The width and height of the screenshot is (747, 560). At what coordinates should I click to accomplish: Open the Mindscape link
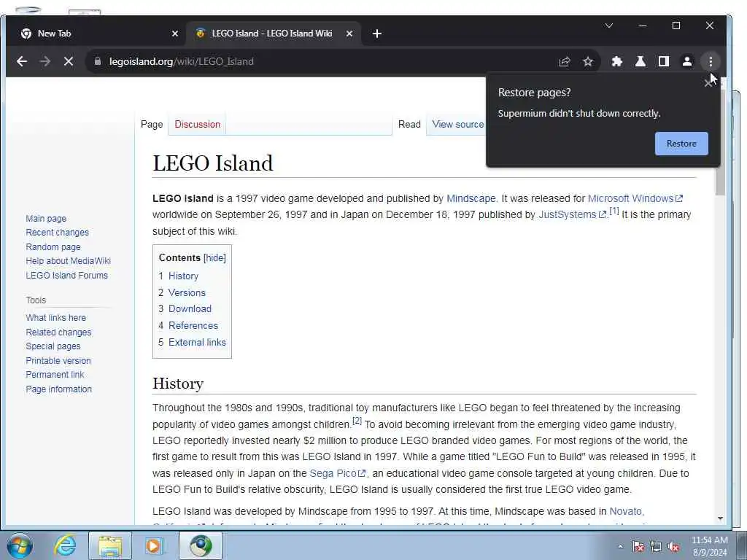471,198
